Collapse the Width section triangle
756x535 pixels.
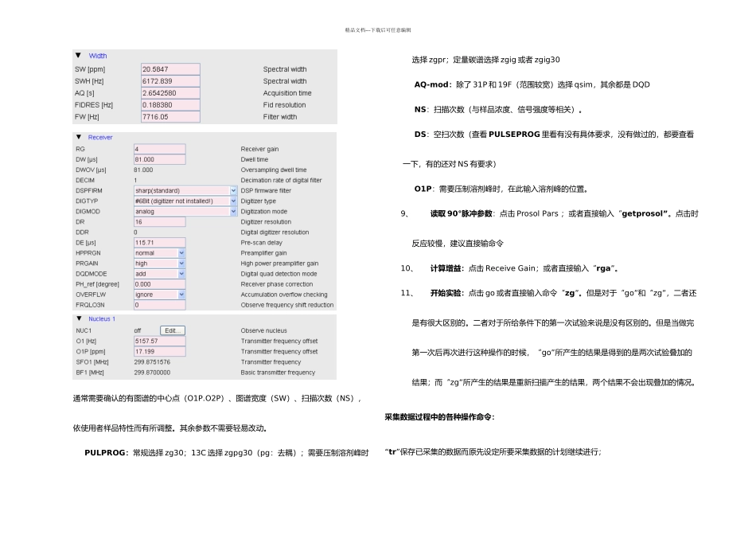click(78, 56)
